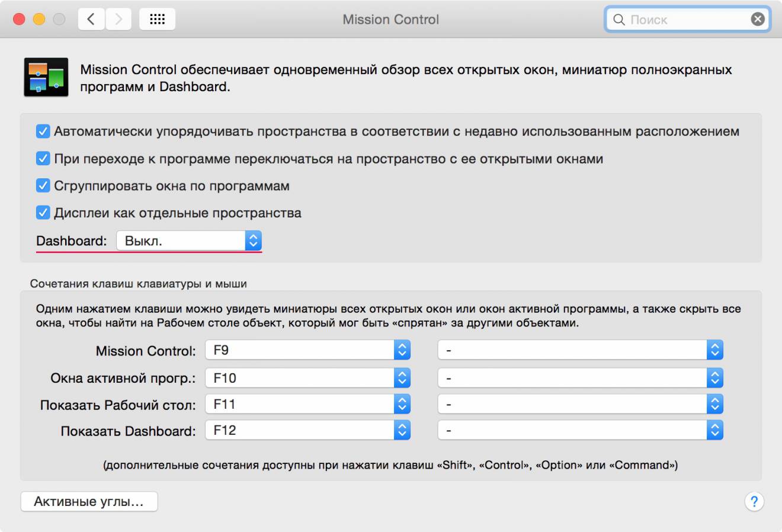Viewport: 782px width, 532px height.
Task: Open Показать Dashboard F12 dropdown
Action: pyautogui.click(x=308, y=430)
